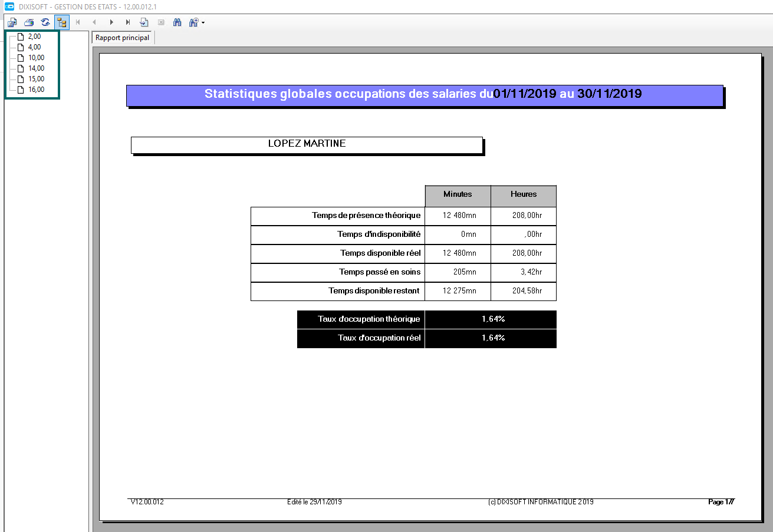The image size is (773, 532).
Task: Select the 14,00 group tree entry
Action: (36, 68)
